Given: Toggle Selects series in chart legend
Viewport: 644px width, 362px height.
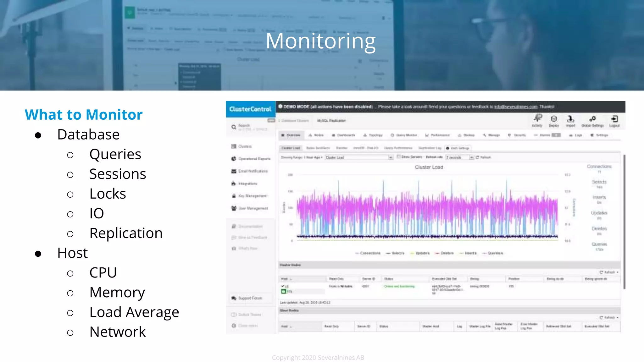Looking at the screenshot, I should point(395,253).
